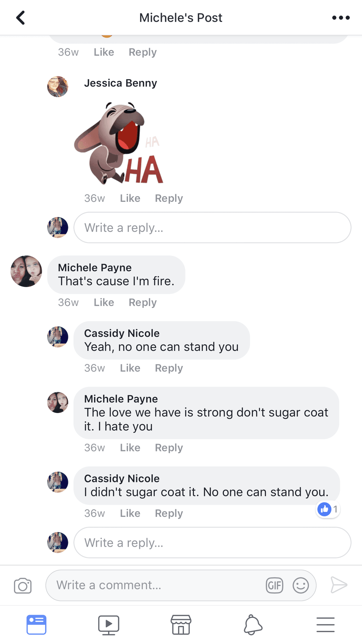This screenshot has height=644, width=362.
Task: Open Jessica Benny's profile name link
Action: click(120, 83)
